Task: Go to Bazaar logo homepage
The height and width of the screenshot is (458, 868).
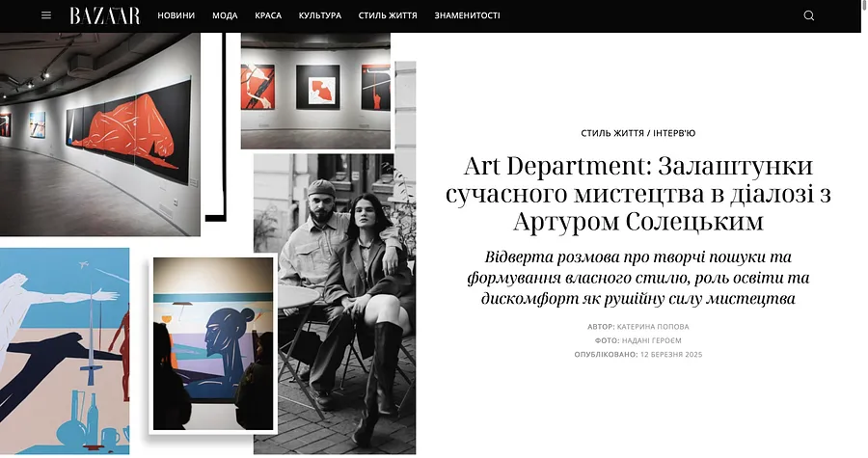Action: pos(104,15)
